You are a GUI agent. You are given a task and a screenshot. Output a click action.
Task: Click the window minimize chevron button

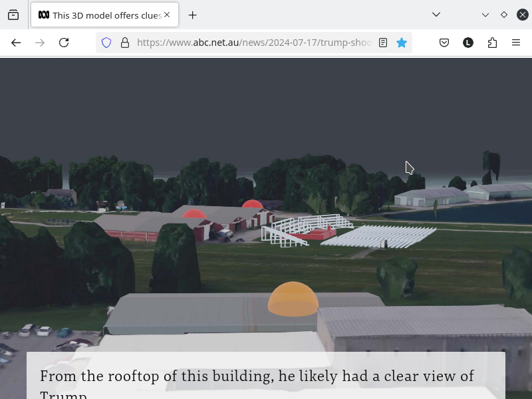pyautogui.click(x=485, y=15)
